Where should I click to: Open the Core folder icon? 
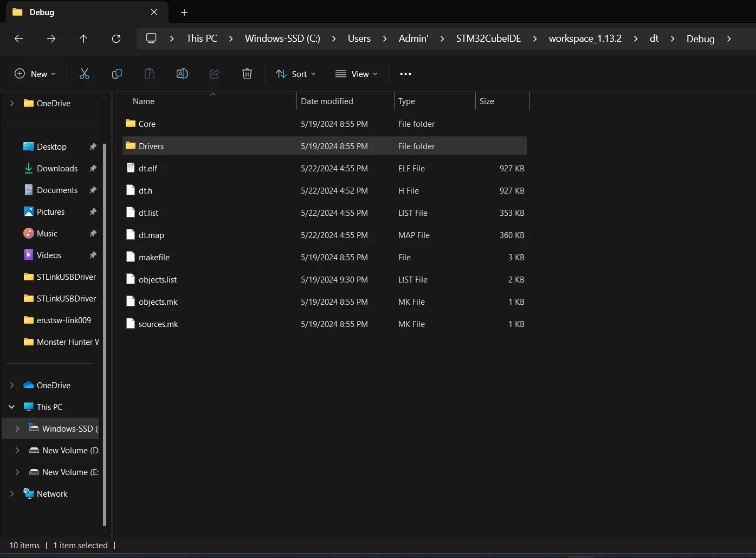(131, 124)
